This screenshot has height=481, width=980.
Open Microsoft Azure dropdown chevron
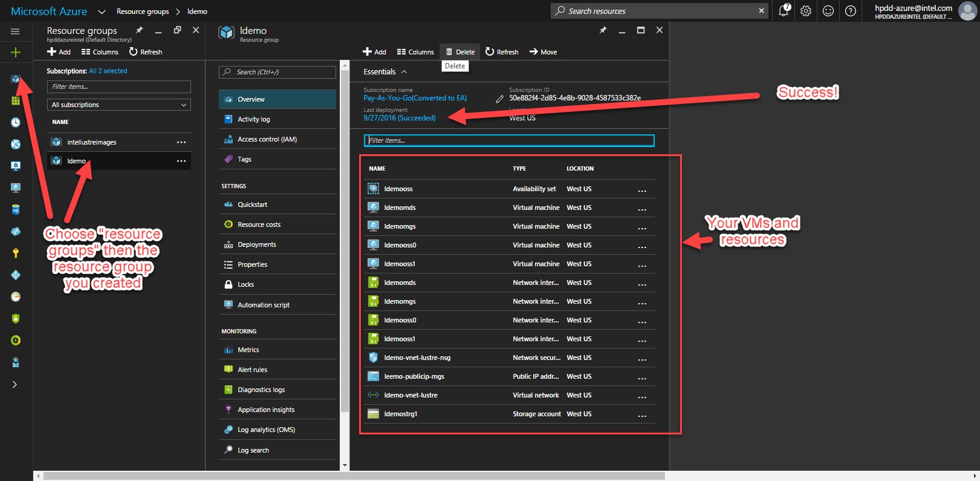coord(102,11)
